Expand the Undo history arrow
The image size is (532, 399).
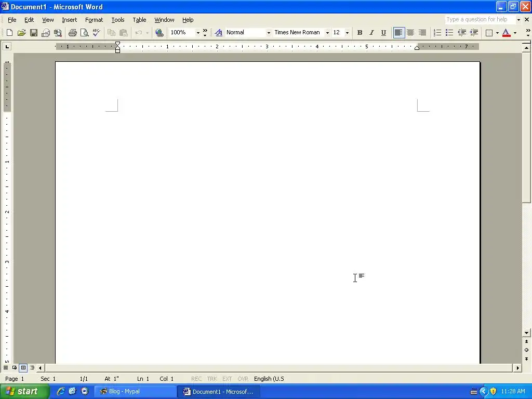click(x=147, y=33)
